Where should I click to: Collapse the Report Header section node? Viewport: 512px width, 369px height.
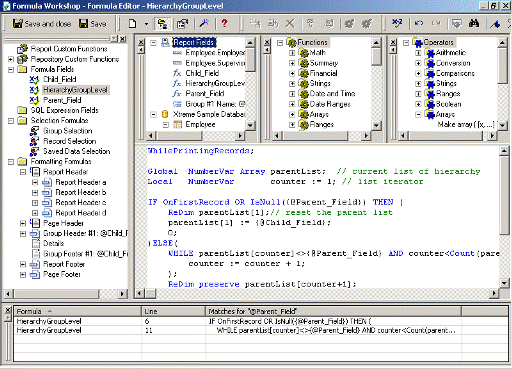(x=23, y=172)
